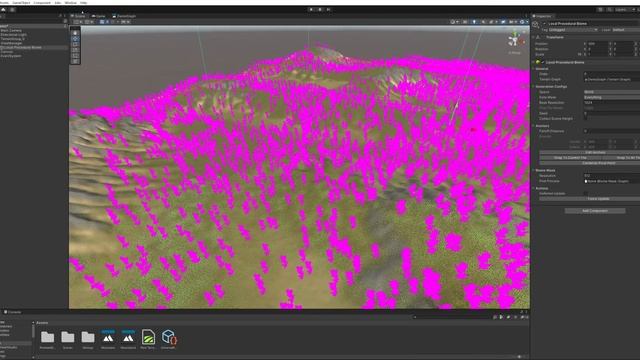Toggle 2D view in Scene toolbar

tap(465, 22)
